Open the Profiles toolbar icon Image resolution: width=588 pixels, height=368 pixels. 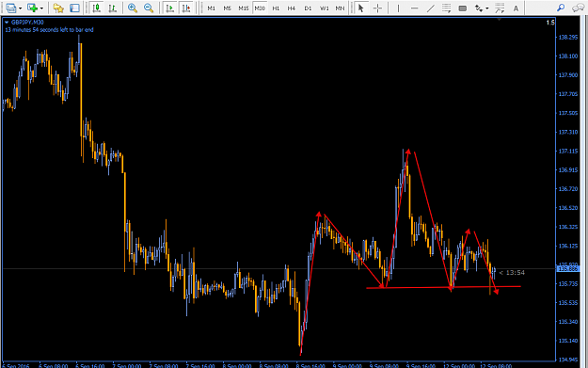11,8
